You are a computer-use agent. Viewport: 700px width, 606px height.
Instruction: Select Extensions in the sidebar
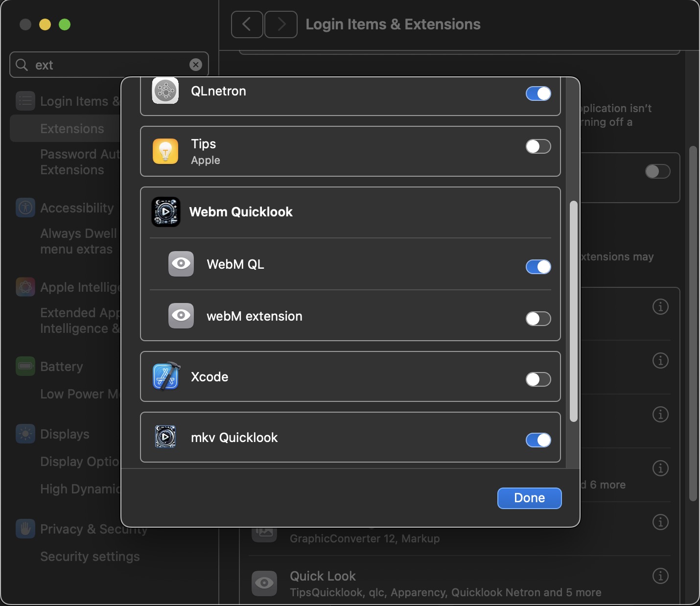(66, 129)
